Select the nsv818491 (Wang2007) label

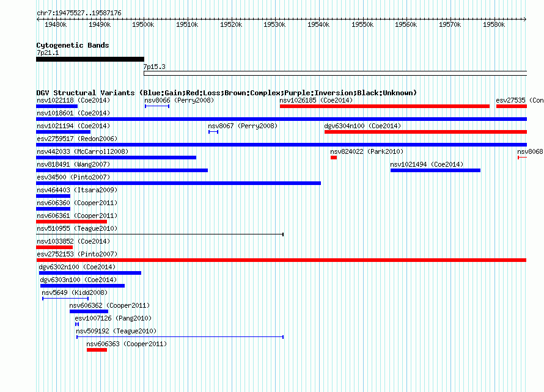click(x=73, y=164)
